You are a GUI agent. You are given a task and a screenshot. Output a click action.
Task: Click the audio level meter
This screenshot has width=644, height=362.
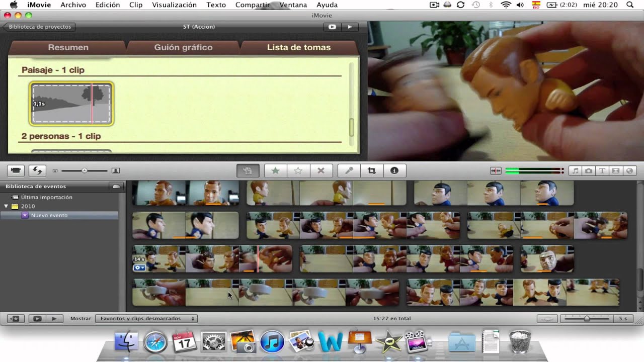pos(534,171)
